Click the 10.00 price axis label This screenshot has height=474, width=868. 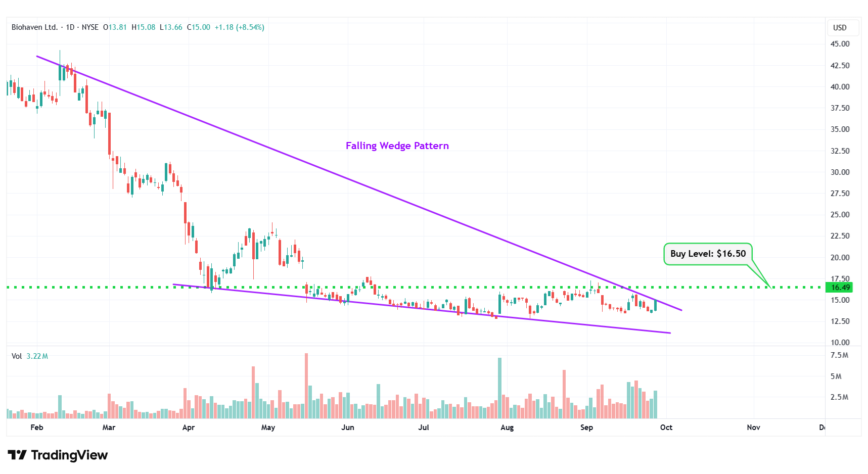[x=840, y=343]
